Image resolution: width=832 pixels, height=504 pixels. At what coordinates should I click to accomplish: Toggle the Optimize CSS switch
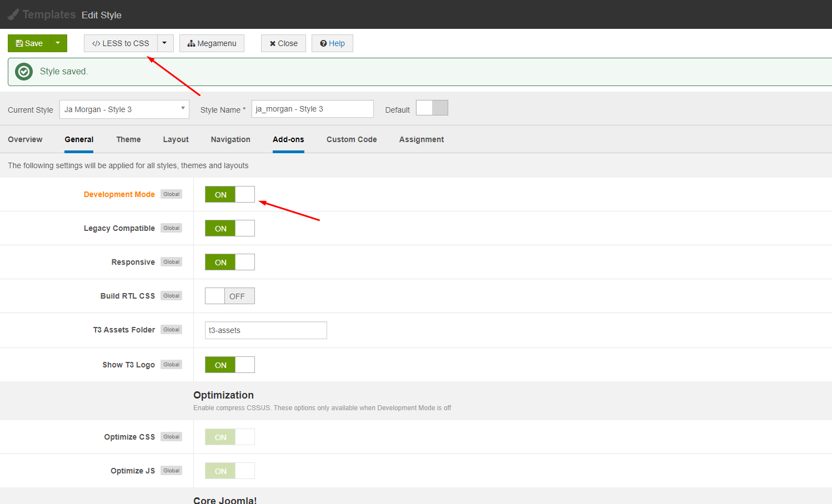pos(230,437)
